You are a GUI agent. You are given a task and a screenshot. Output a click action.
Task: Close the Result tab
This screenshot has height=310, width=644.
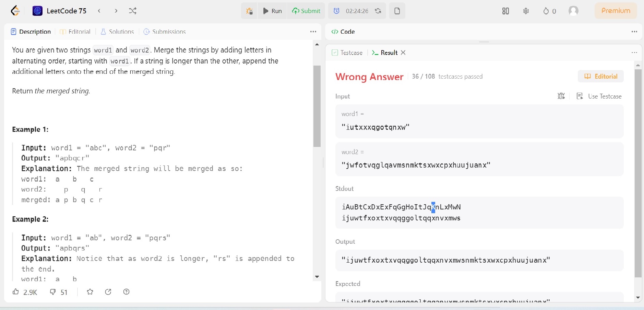[403, 53]
